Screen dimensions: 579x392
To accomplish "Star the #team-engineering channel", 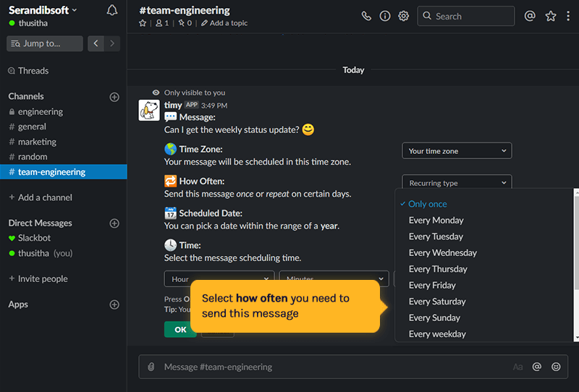I will click(143, 23).
